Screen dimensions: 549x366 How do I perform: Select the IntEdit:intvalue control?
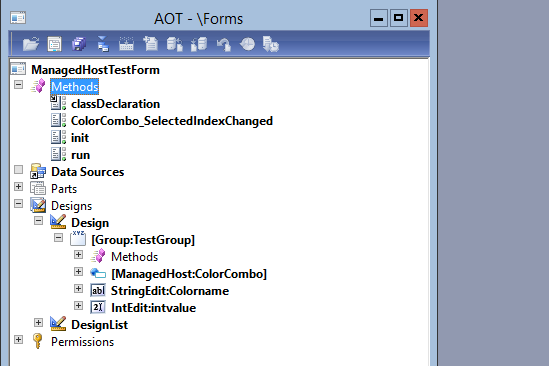[153, 308]
